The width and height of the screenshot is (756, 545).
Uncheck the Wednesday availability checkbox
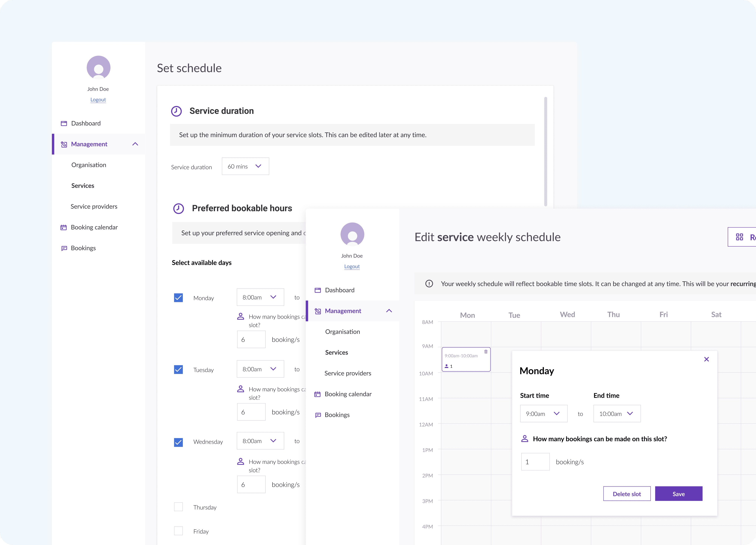(x=178, y=442)
